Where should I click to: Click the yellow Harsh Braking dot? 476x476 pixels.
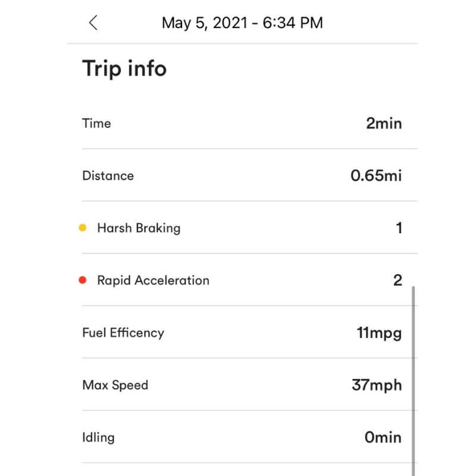(x=83, y=228)
